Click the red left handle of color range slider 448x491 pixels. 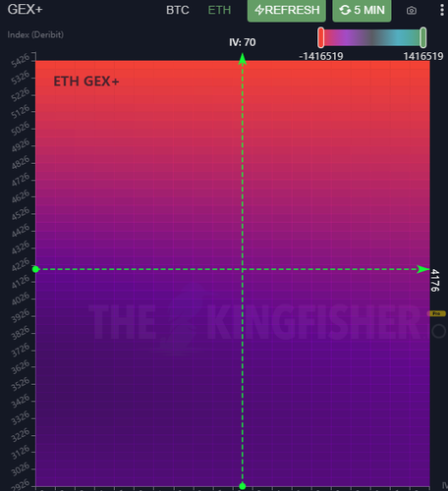pyautogui.click(x=321, y=37)
